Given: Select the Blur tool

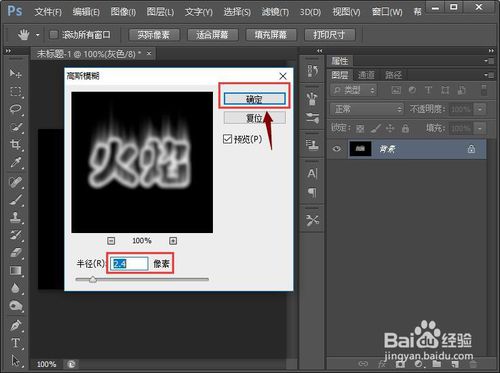Looking at the screenshot, I should (x=15, y=288).
